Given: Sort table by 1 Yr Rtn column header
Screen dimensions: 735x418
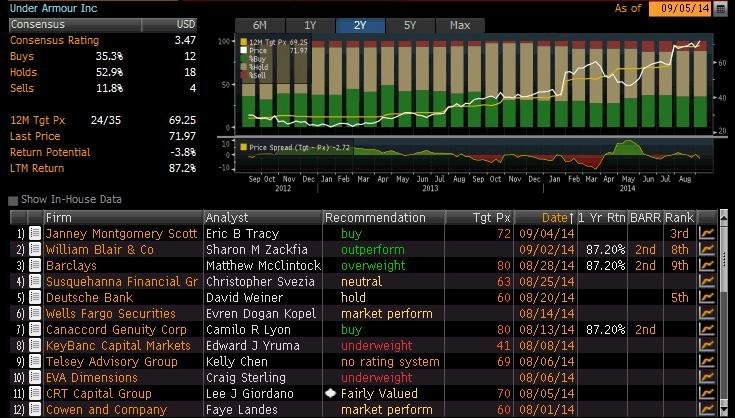Looking at the screenshot, I should [x=602, y=217].
